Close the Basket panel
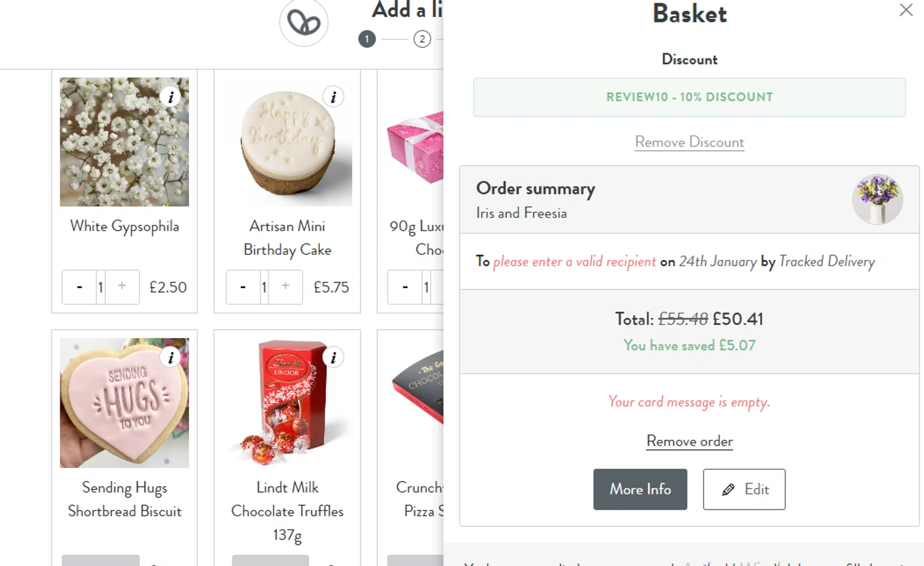 906,10
